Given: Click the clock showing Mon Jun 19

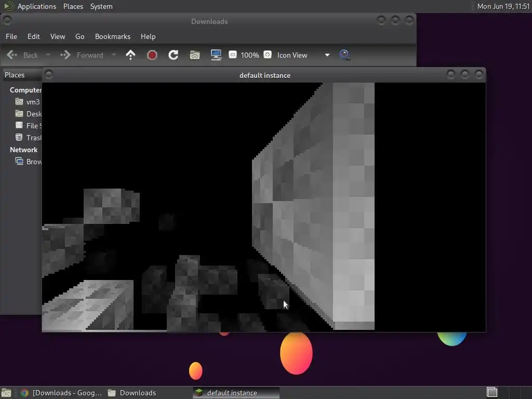Looking at the screenshot, I should tap(503, 6).
